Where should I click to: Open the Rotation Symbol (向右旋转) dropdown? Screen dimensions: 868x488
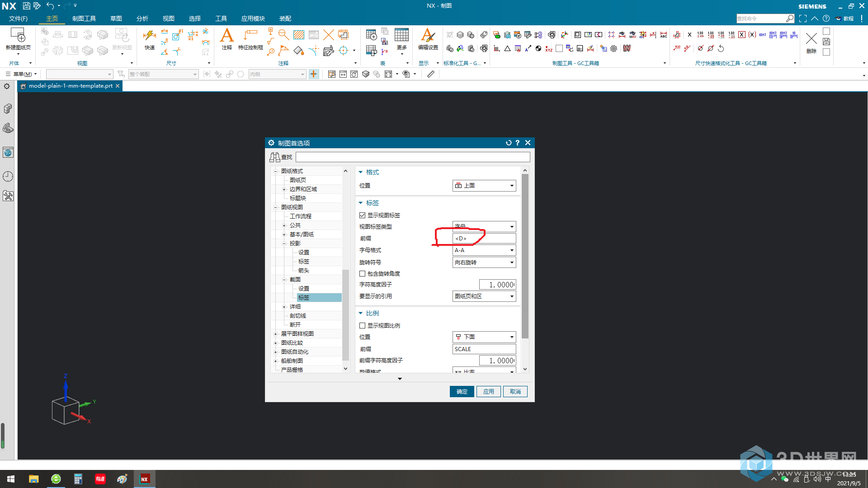[x=484, y=263]
